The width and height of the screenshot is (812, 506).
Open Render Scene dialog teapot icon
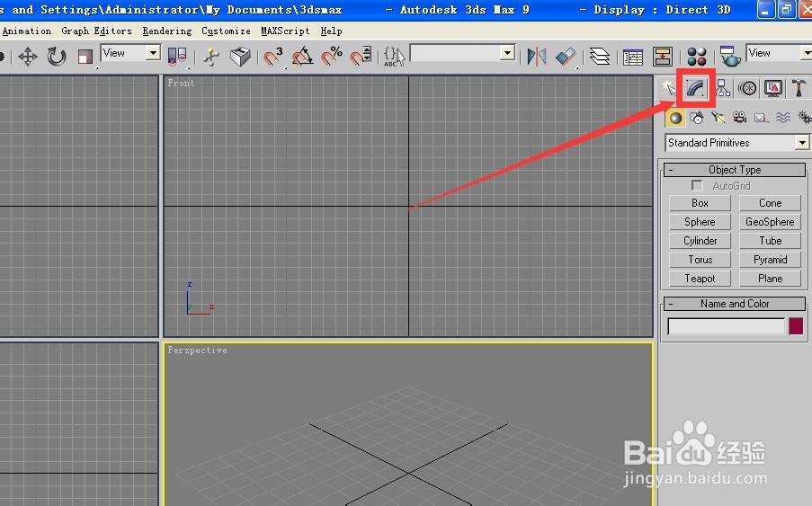pos(730,57)
